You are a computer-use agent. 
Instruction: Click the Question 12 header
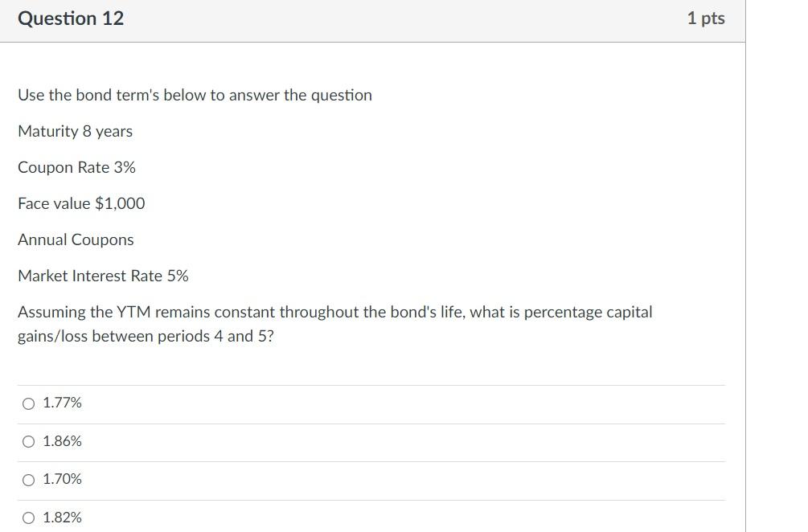(71, 18)
